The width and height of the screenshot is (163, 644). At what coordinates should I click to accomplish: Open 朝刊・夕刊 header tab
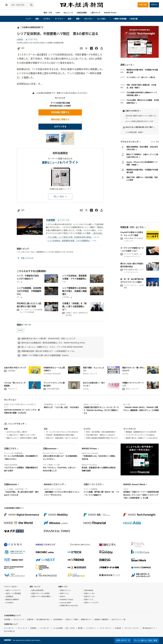(48, 12)
